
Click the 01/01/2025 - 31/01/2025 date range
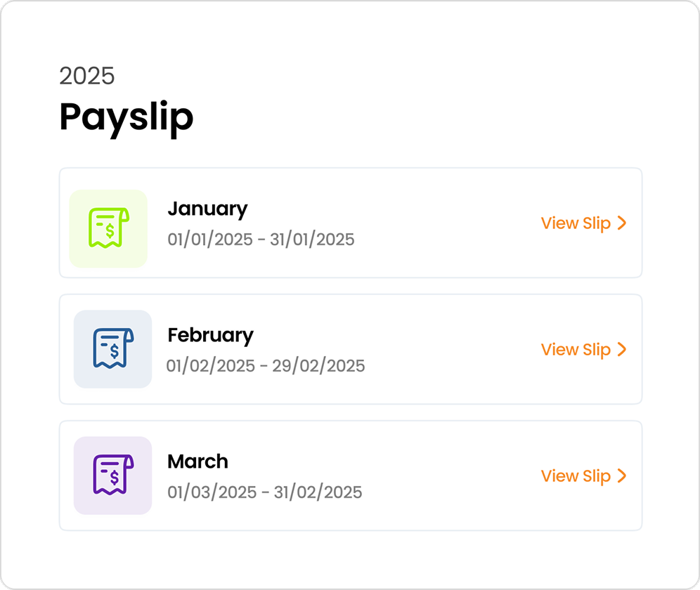(x=261, y=240)
